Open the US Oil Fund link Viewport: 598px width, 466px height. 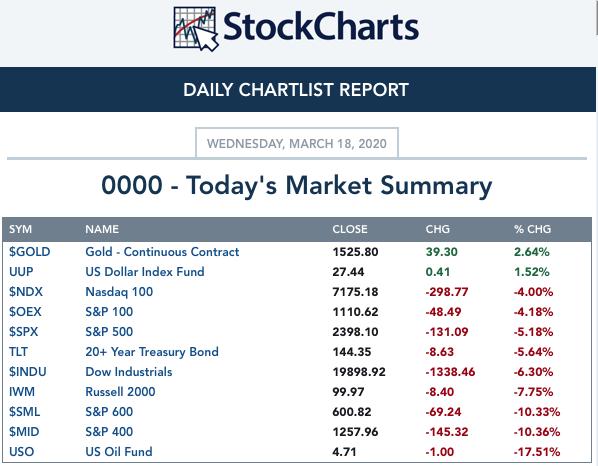pos(119,452)
